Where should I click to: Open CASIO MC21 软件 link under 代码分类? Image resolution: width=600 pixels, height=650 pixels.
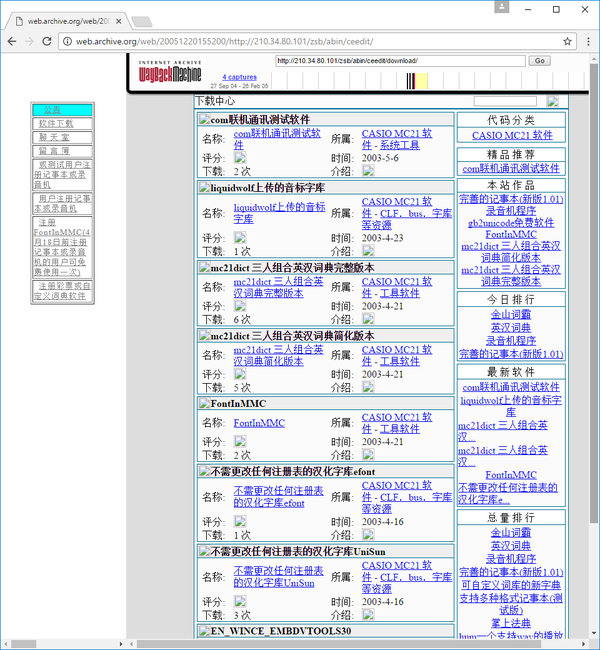512,136
